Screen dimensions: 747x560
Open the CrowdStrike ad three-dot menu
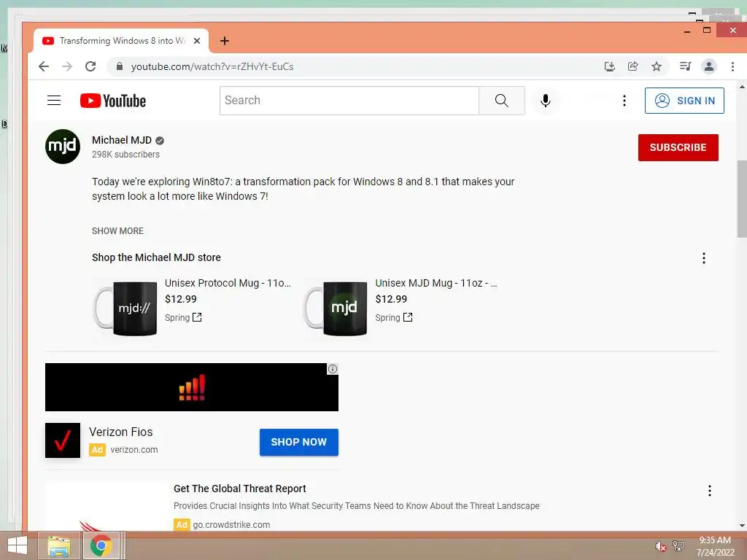709,491
